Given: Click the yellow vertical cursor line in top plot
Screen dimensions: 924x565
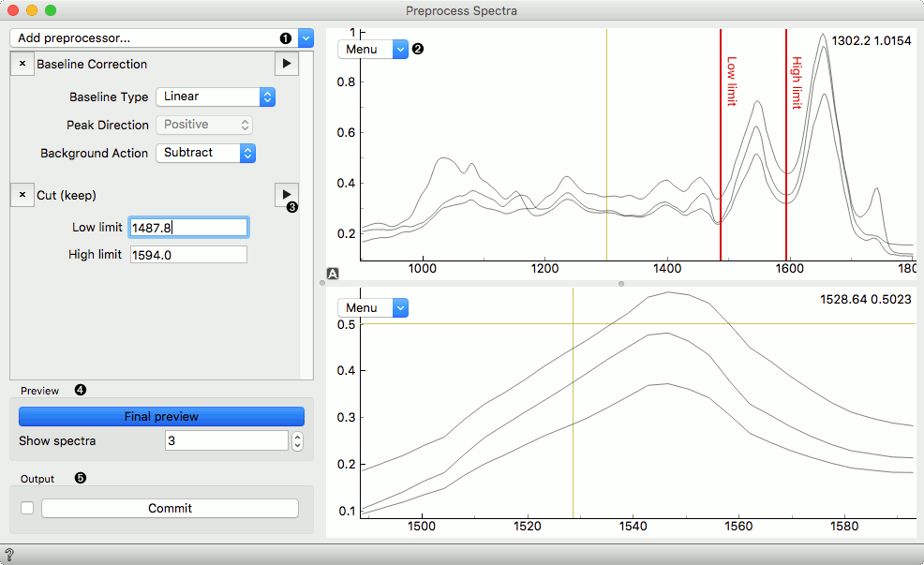Looking at the screenshot, I should (x=606, y=144).
